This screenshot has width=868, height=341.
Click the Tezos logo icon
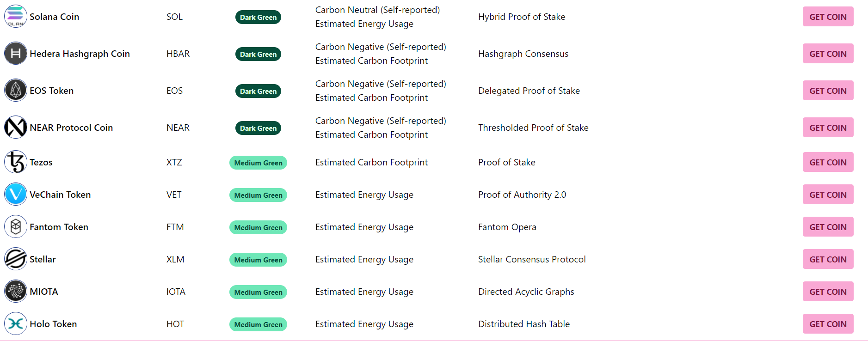pos(16,162)
